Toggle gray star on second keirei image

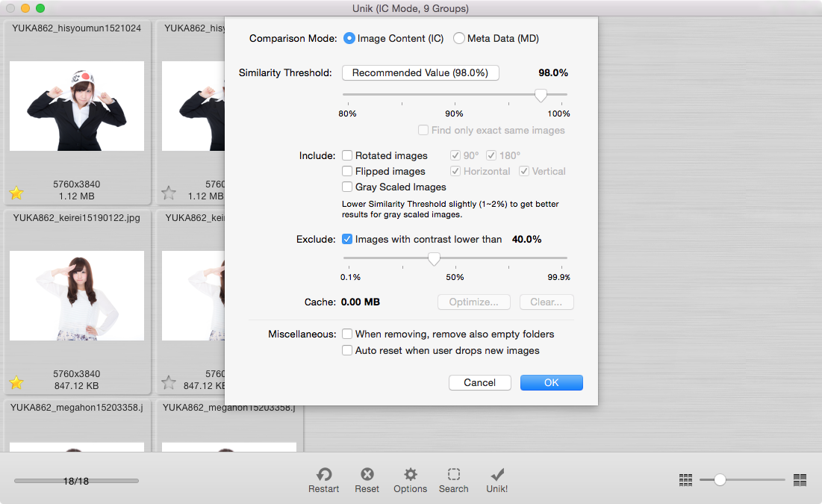(x=169, y=383)
